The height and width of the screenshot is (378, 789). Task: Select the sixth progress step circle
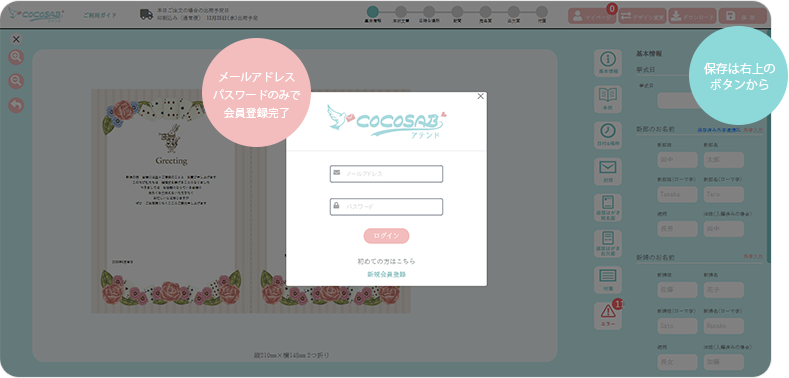[x=514, y=12]
